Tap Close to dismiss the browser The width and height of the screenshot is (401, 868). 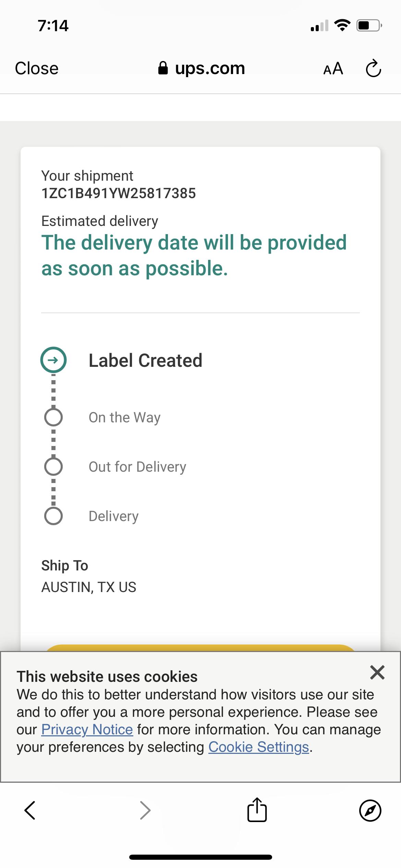tap(37, 68)
